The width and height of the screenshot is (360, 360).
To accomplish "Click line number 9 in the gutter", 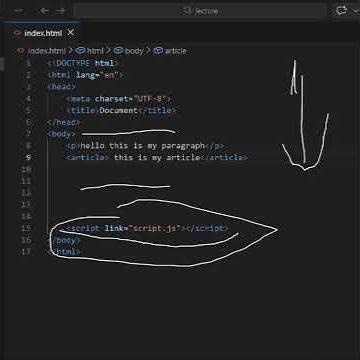I will click(x=28, y=158).
